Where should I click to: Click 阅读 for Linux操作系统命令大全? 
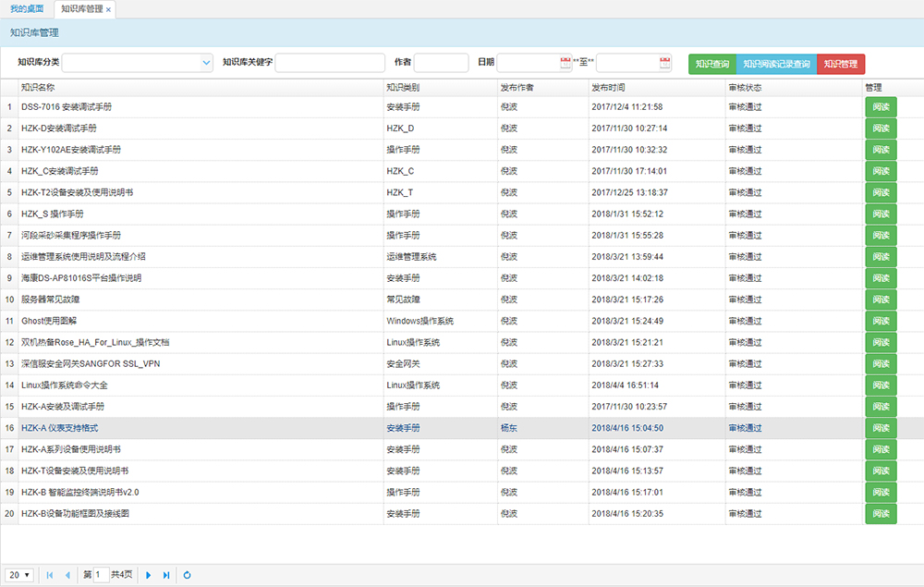tap(881, 385)
